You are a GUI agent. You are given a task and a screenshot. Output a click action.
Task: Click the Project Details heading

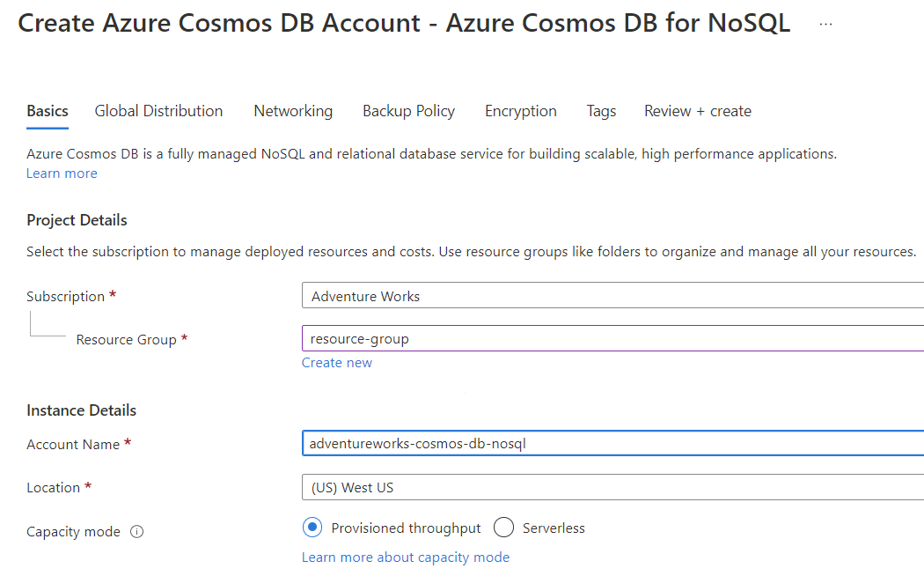pyautogui.click(x=77, y=220)
